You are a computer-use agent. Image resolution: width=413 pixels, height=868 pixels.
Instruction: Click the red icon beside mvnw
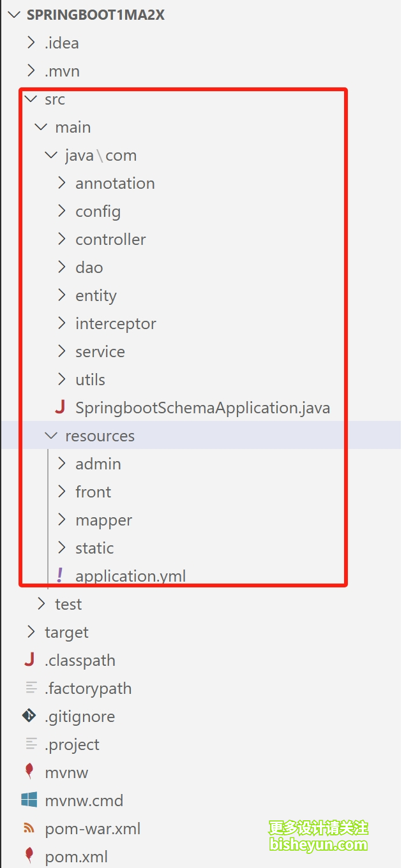[x=29, y=772]
